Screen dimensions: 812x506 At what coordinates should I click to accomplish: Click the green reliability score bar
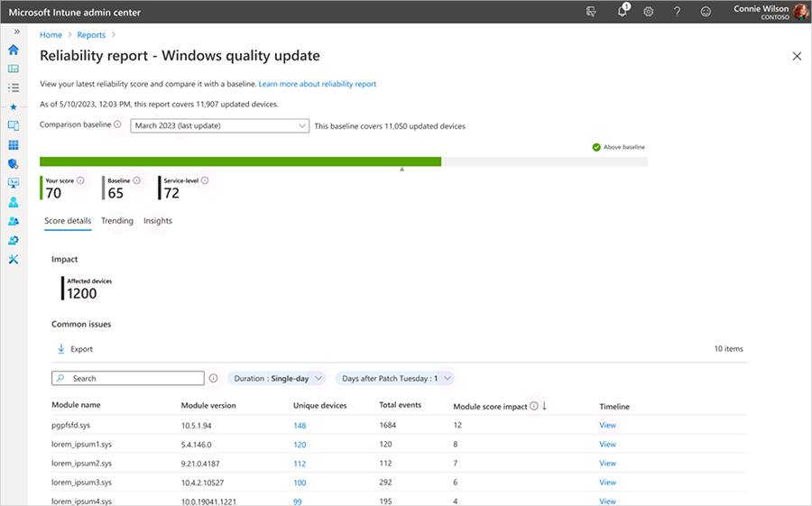[240, 161]
